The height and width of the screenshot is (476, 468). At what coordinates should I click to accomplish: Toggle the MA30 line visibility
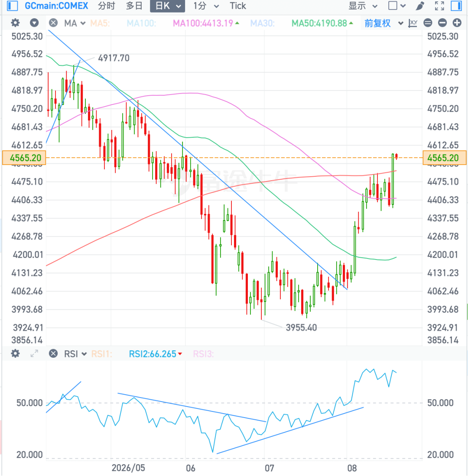(x=263, y=23)
